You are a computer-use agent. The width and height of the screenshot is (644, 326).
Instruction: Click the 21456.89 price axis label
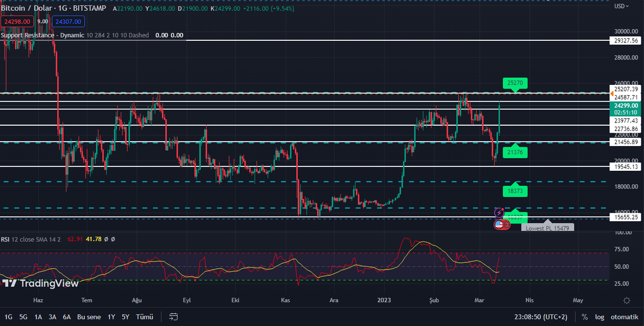point(625,142)
